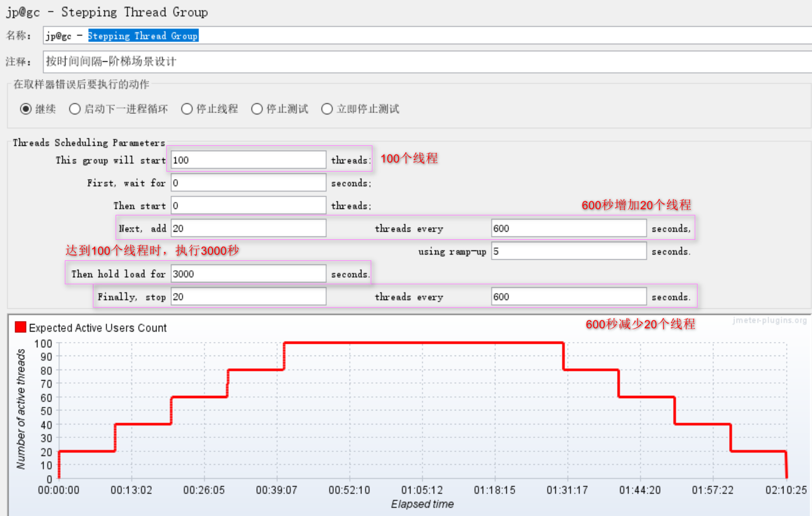Click the "在取样器错误后要执行的动作" section label
Screen dimensions: 812x516
coord(81,85)
